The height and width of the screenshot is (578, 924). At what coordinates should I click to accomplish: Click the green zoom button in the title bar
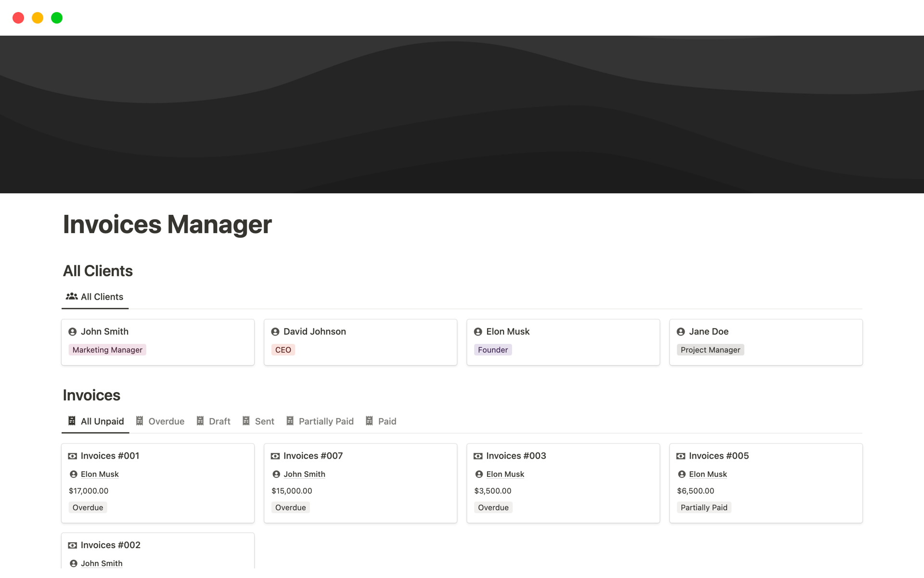point(56,17)
